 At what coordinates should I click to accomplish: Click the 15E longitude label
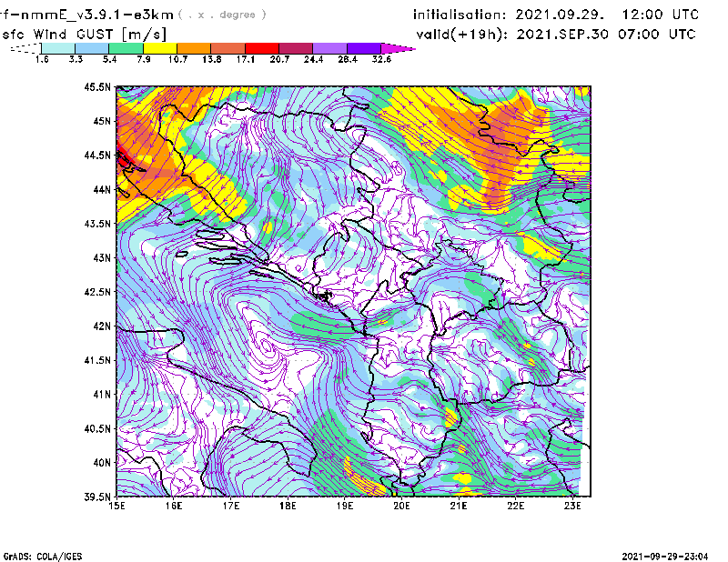click(116, 506)
